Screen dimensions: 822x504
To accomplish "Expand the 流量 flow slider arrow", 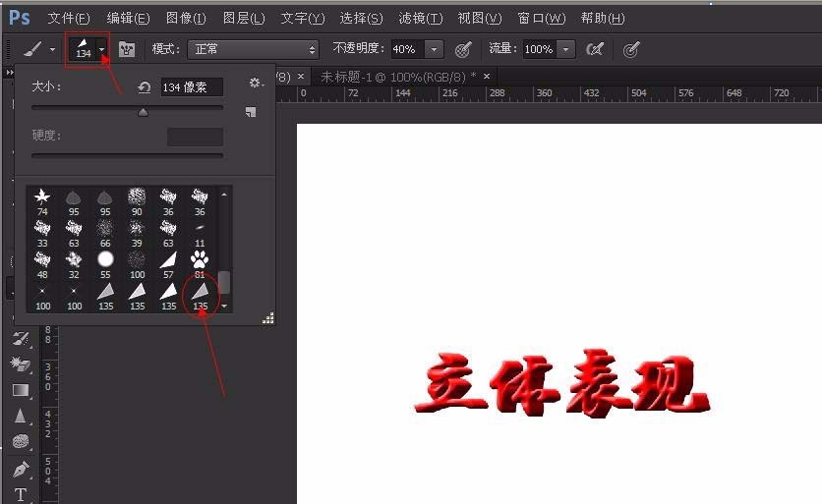I will [x=565, y=49].
